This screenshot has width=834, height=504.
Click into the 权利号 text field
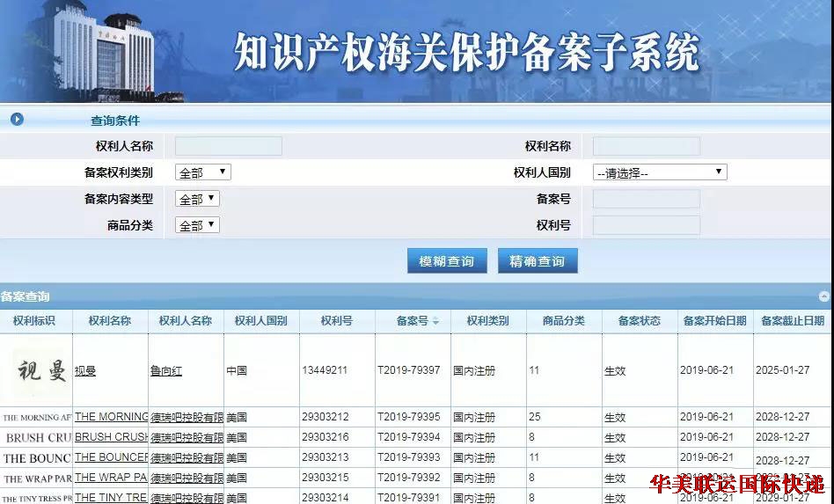click(x=647, y=225)
